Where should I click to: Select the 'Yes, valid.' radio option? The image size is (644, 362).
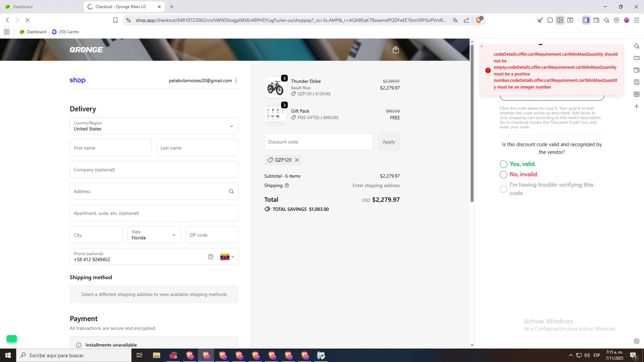tap(504, 164)
